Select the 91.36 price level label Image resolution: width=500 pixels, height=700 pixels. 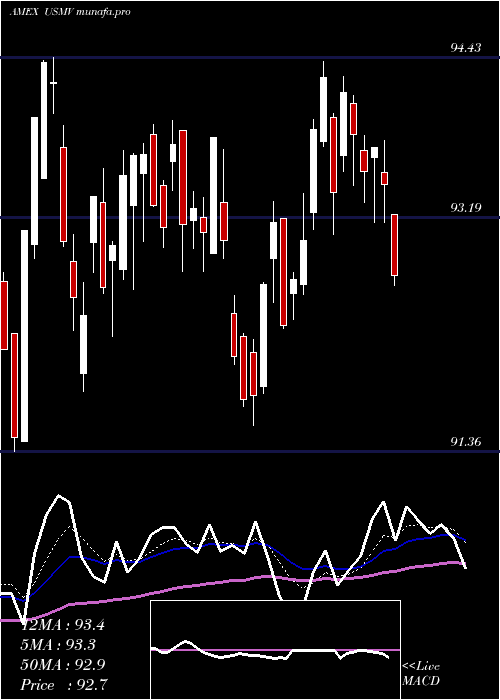466,442
